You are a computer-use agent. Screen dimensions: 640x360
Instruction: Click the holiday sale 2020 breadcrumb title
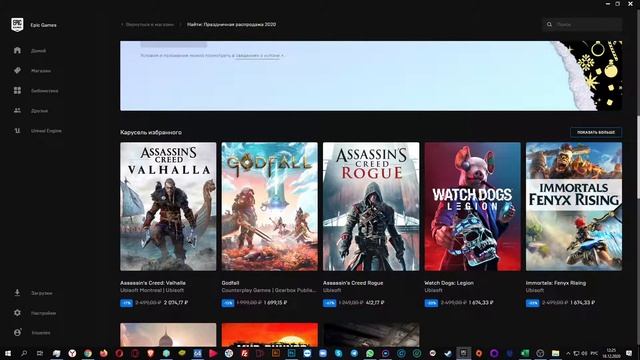[x=231, y=24]
